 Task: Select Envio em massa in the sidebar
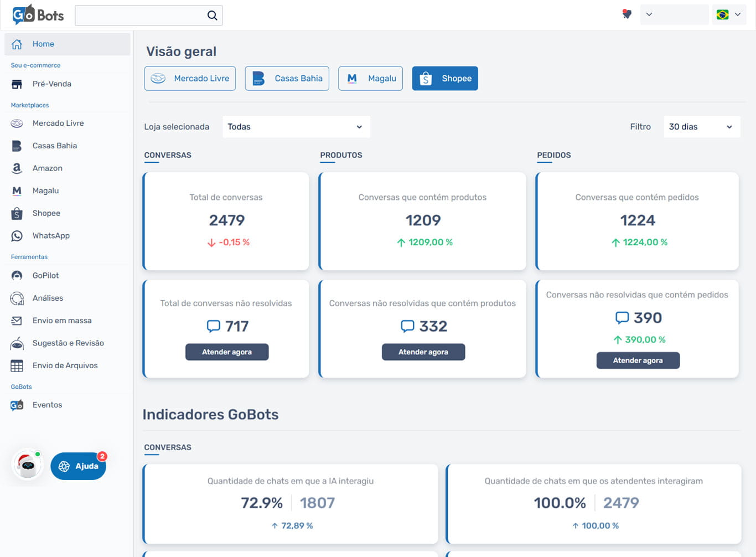62,320
